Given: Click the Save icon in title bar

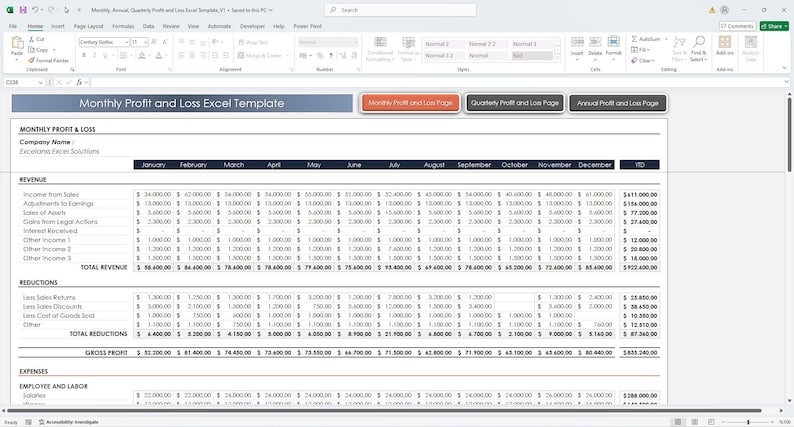Looking at the screenshot, I should tap(23, 10).
